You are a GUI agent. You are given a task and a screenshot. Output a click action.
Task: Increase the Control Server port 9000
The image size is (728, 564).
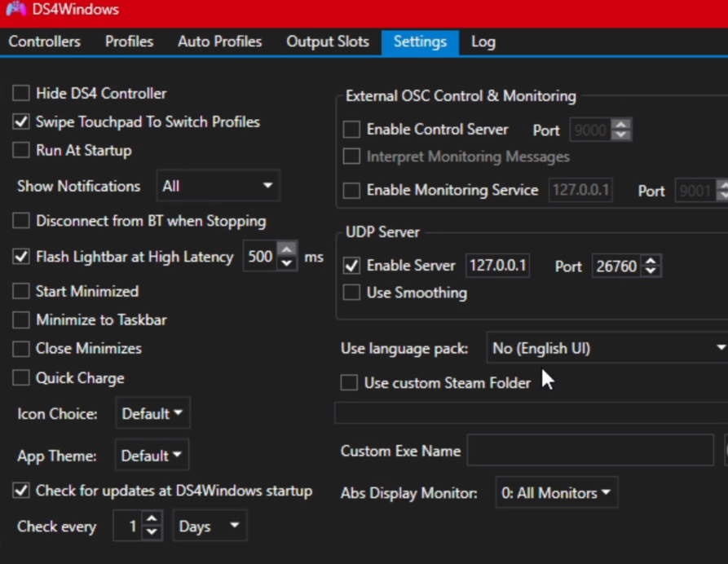pyautogui.click(x=621, y=125)
